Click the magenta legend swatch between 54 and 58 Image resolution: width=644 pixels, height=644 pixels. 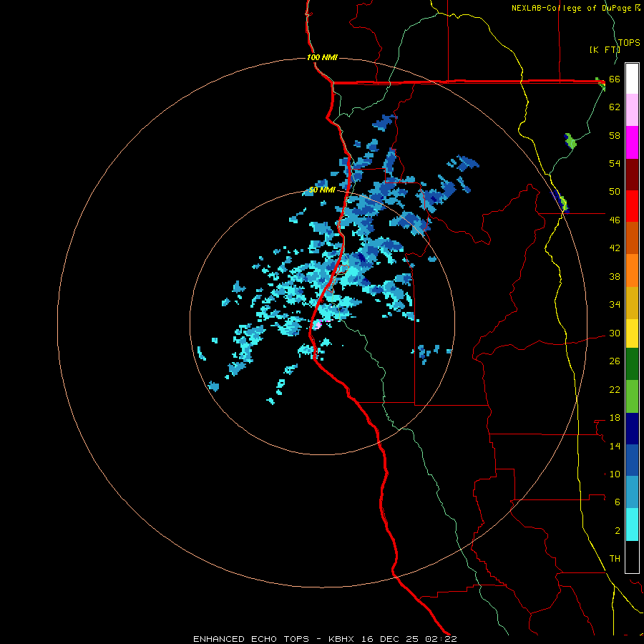632,142
